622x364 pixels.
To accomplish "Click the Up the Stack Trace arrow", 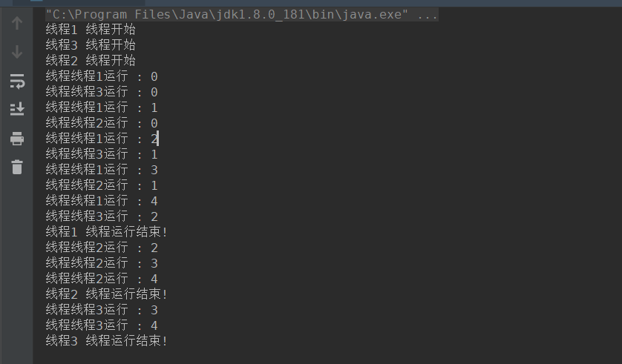I will 16,23.
